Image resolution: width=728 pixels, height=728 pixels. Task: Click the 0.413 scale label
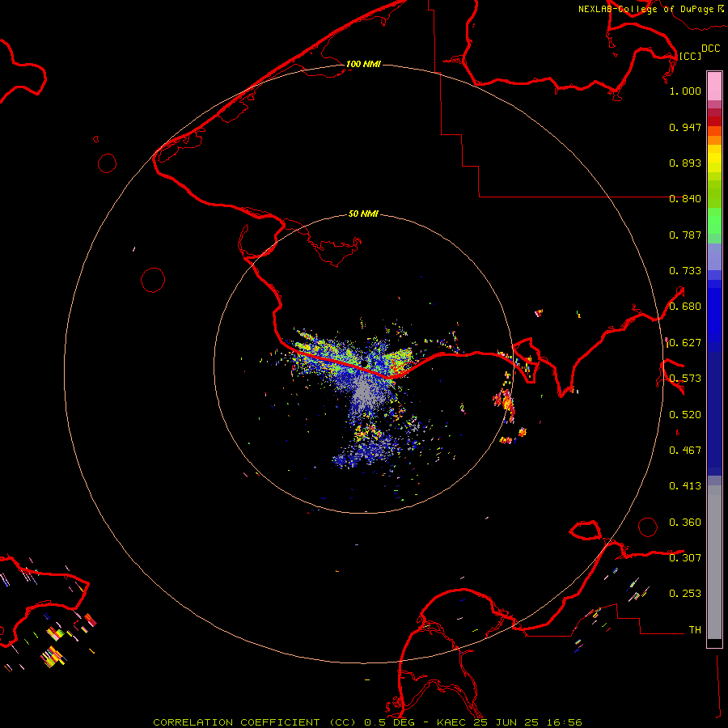pyautogui.click(x=685, y=486)
